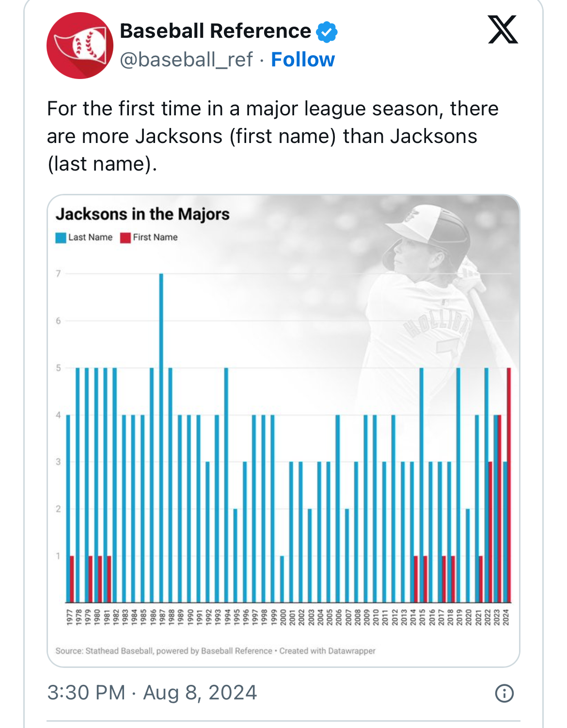Click the blue verified checkmark badge
The height and width of the screenshot is (728, 567).
[x=327, y=32]
